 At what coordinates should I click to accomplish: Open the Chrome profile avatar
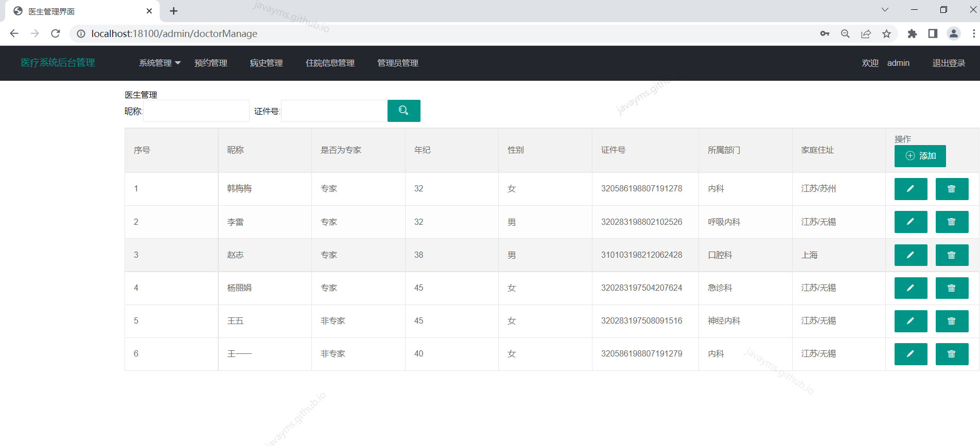[954, 33]
